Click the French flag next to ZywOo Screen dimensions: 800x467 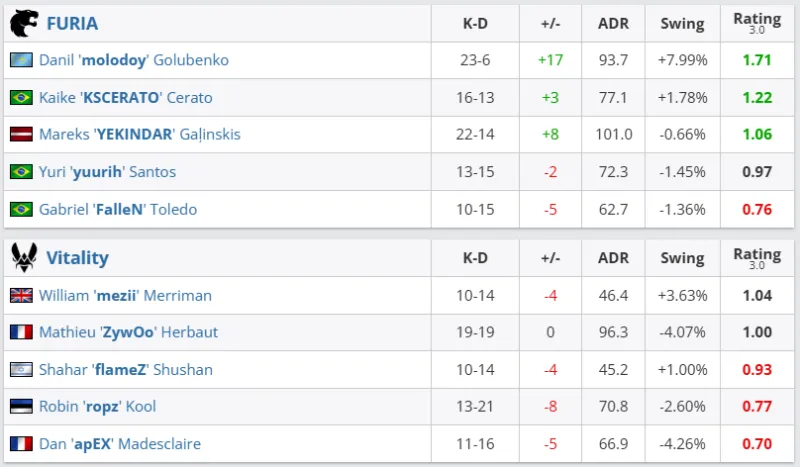pyautogui.click(x=21, y=333)
